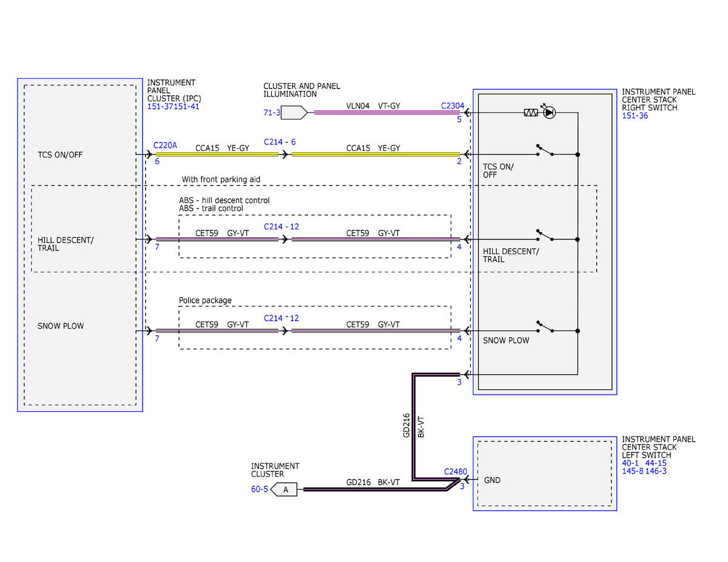Viewport: 728px width, 562px height.
Task: Click the resistor symbol beside the LED
Action: 531,113
